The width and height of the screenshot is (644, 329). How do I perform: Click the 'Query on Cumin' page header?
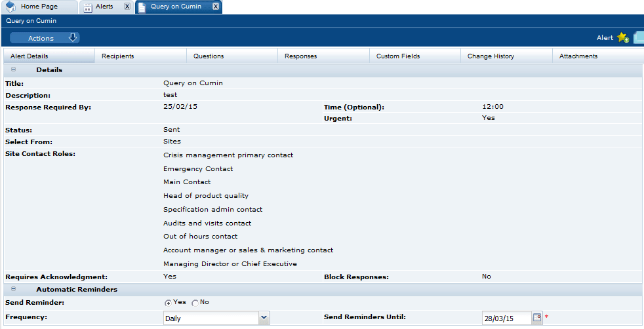tap(31, 20)
